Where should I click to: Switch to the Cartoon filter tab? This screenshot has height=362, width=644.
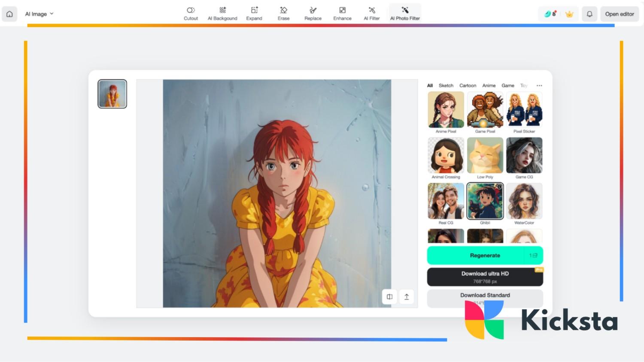click(468, 85)
